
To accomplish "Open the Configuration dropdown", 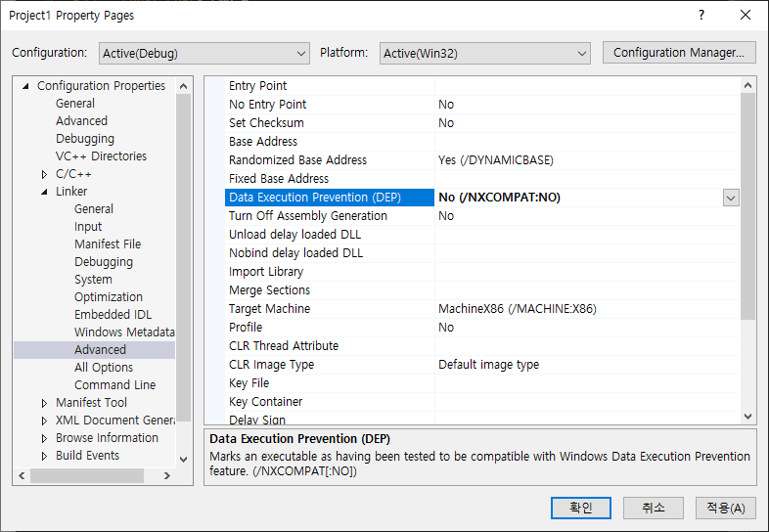I will click(x=204, y=53).
